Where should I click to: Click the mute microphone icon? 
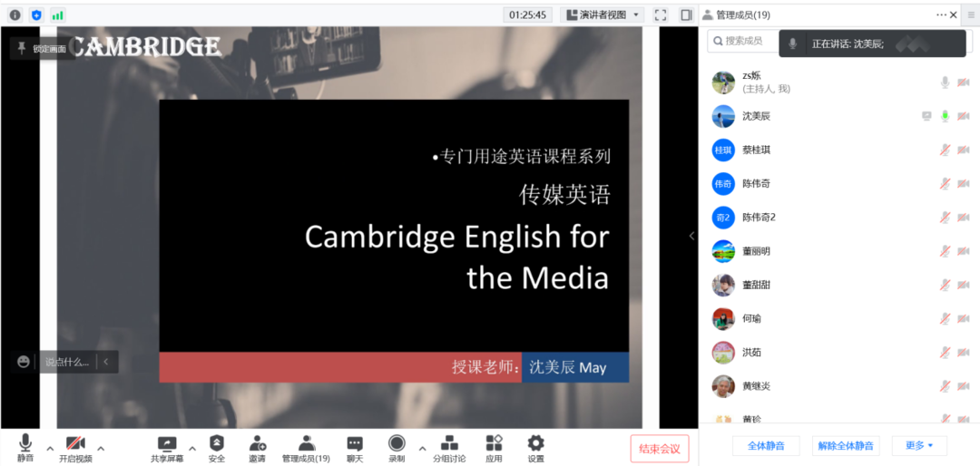click(x=24, y=443)
